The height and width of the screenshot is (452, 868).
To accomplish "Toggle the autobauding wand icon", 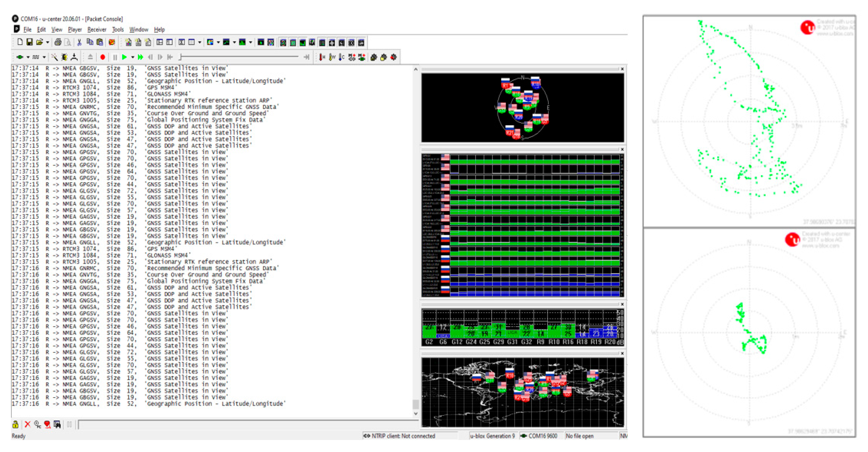I will [54, 57].
